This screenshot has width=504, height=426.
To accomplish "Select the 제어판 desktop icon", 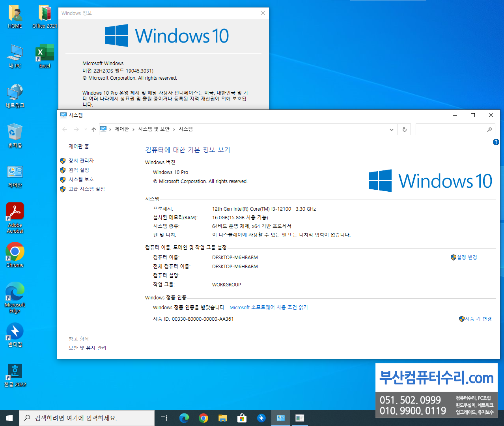I will 15,176.
